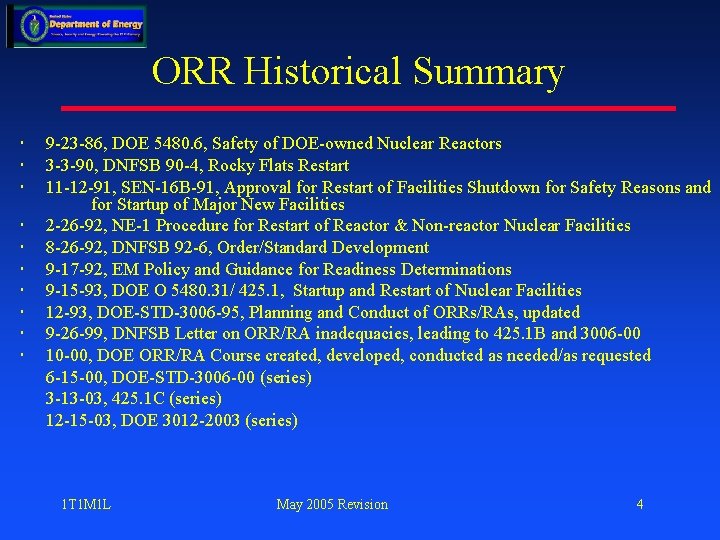The image size is (720, 540).
Task: Click the line '9-23-86, DOE 5480.6, Safety of DOE-owned Nuclear Reactors'
Action: [274, 143]
